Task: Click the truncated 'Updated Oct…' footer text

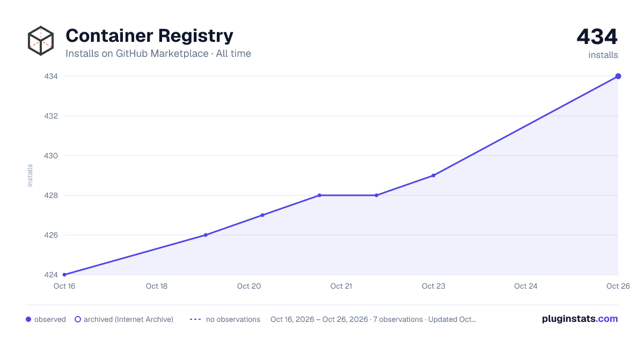Action: coord(452,319)
